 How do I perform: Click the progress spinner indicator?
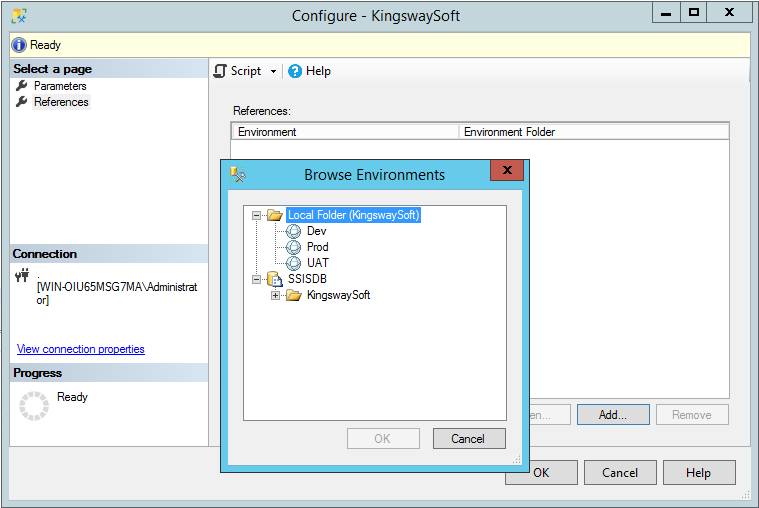pyautogui.click(x=34, y=406)
